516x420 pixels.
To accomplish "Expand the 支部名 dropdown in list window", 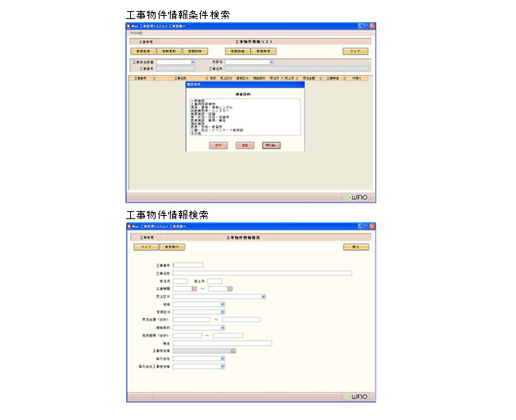I will click(x=271, y=61).
